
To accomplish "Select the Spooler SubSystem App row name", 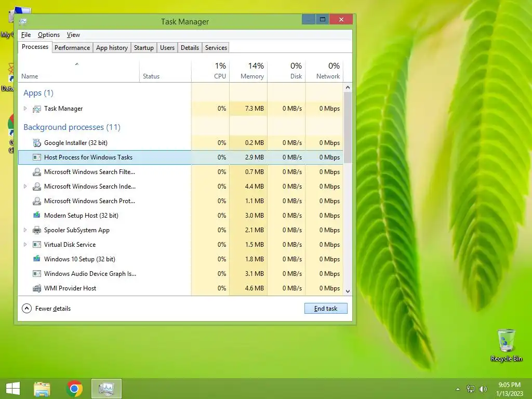I will pyautogui.click(x=77, y=230).
